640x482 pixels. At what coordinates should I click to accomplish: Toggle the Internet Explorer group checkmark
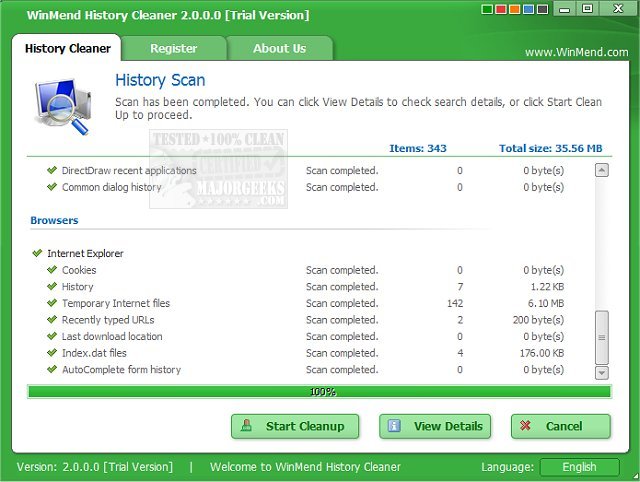tap(37, 253)
